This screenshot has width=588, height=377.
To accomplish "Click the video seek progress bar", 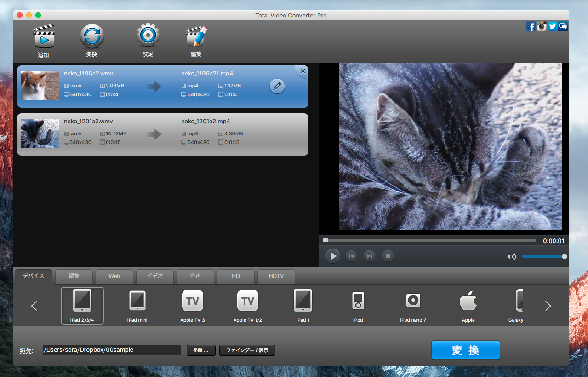I will 430,240.
